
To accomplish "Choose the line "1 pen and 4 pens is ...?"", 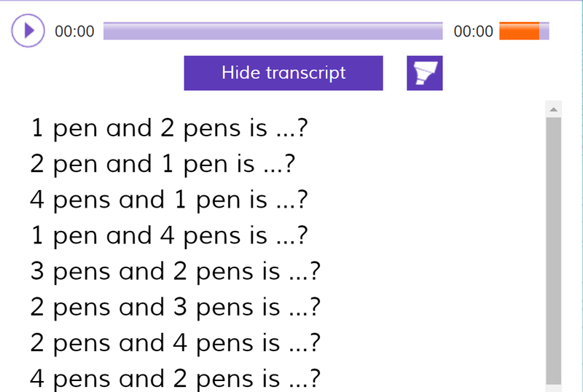I will pyautogui.click(x=166, y=235).
